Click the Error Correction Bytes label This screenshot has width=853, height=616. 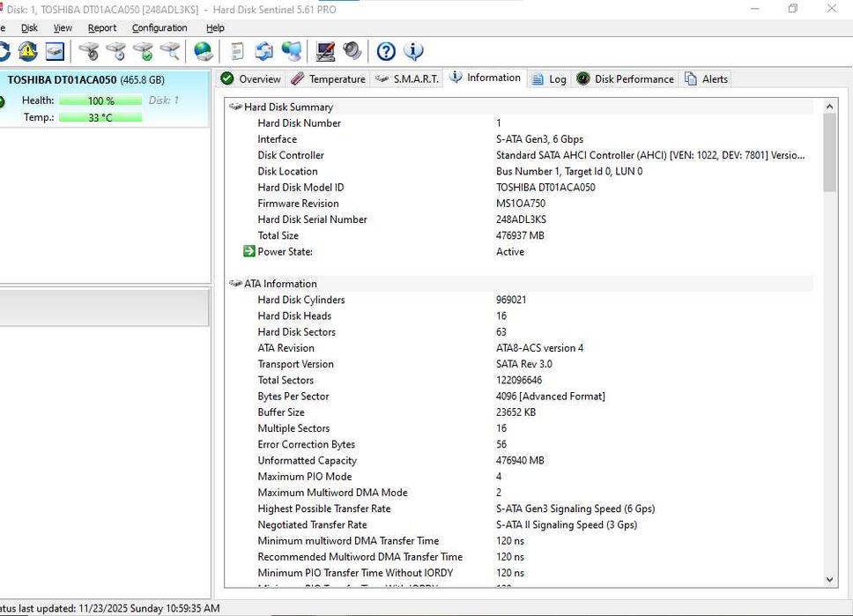pos(307,444)
